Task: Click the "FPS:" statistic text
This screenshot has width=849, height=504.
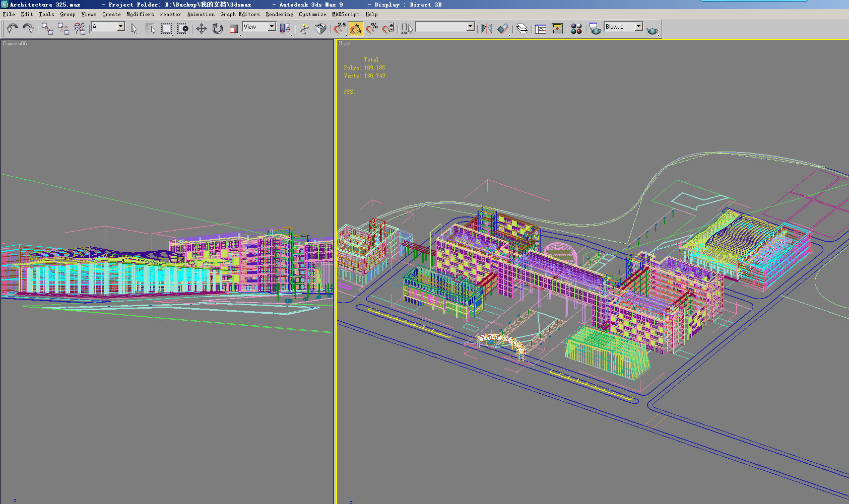Action: 349,92
